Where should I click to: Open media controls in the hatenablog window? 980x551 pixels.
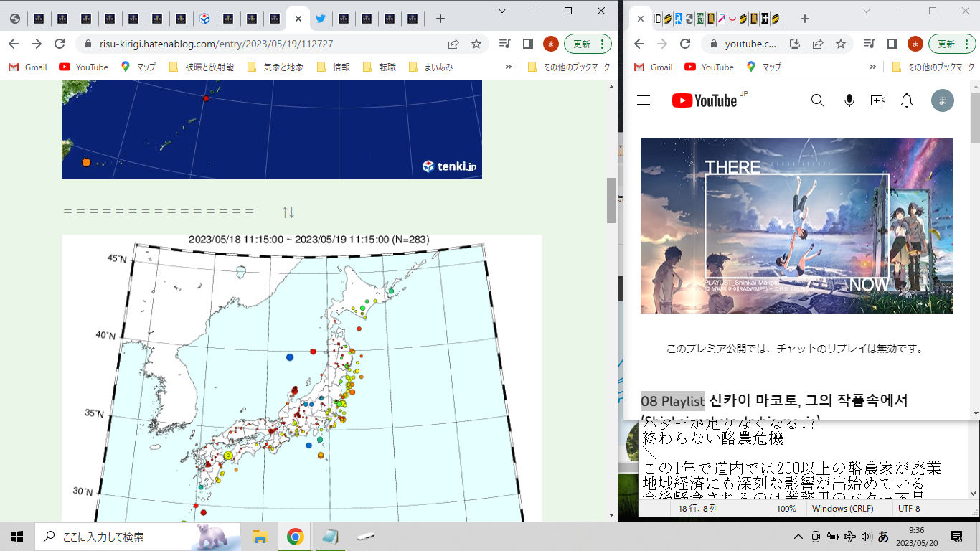[505, 44]
